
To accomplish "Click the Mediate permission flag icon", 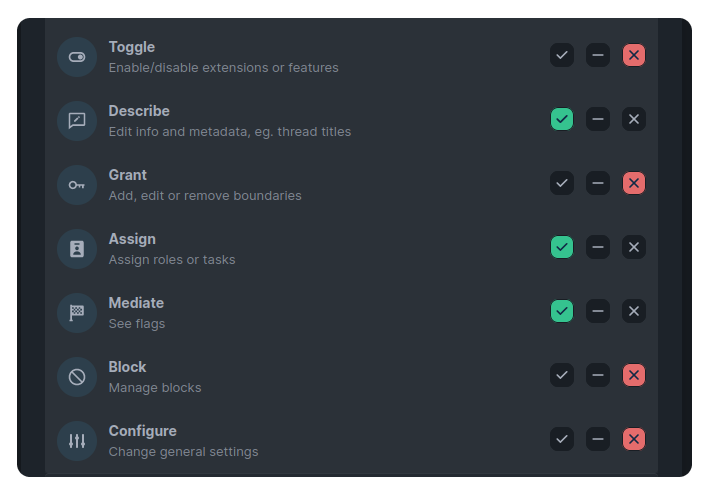I will pyautogui.click(x=77, y=313).
